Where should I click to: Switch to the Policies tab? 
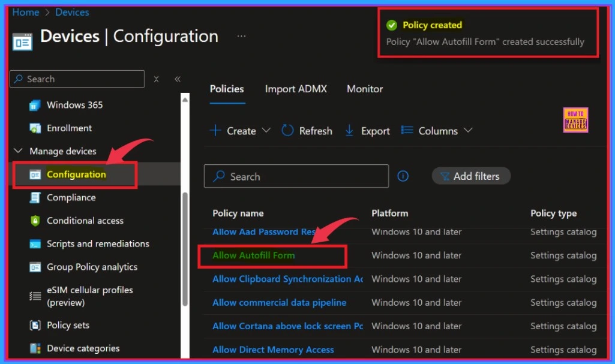pyautogui.click(x=227, y=89)
